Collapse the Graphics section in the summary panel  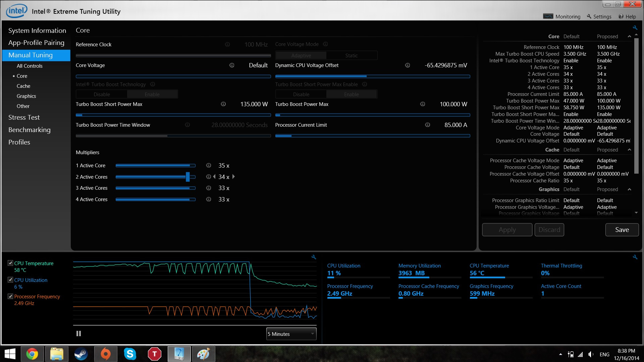point(629,189)
